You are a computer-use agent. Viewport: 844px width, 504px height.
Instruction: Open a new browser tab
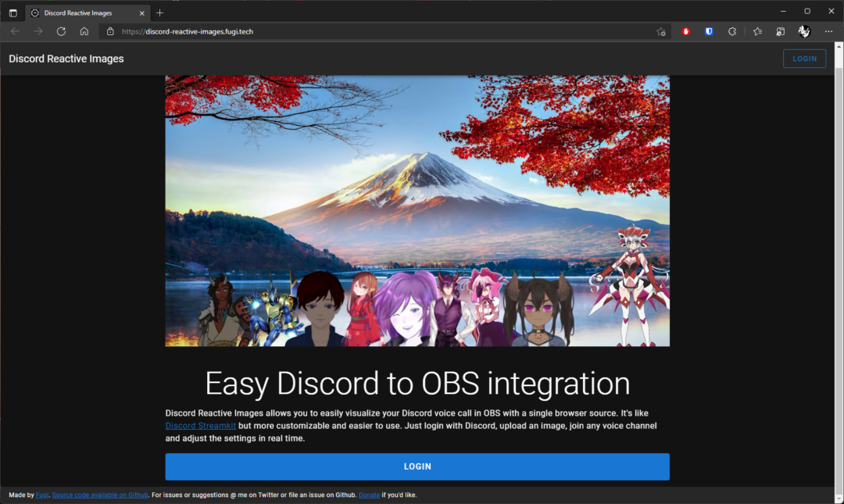click(160, 13)
